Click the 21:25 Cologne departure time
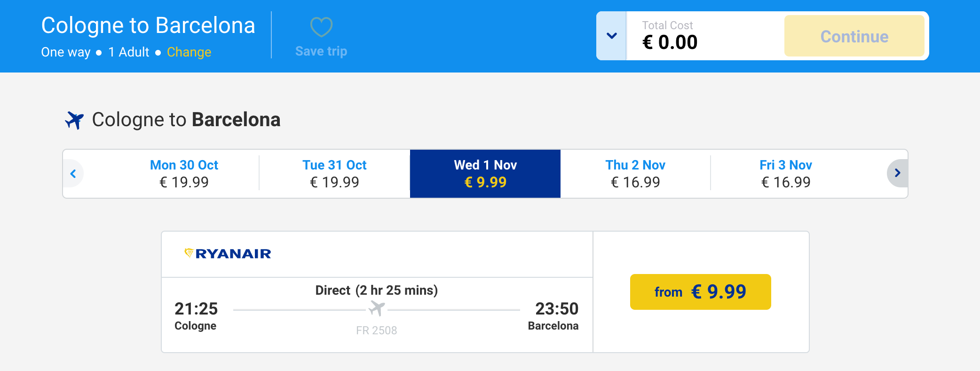The width and height of the screenshot is (980, 371). tap(196, 309)
